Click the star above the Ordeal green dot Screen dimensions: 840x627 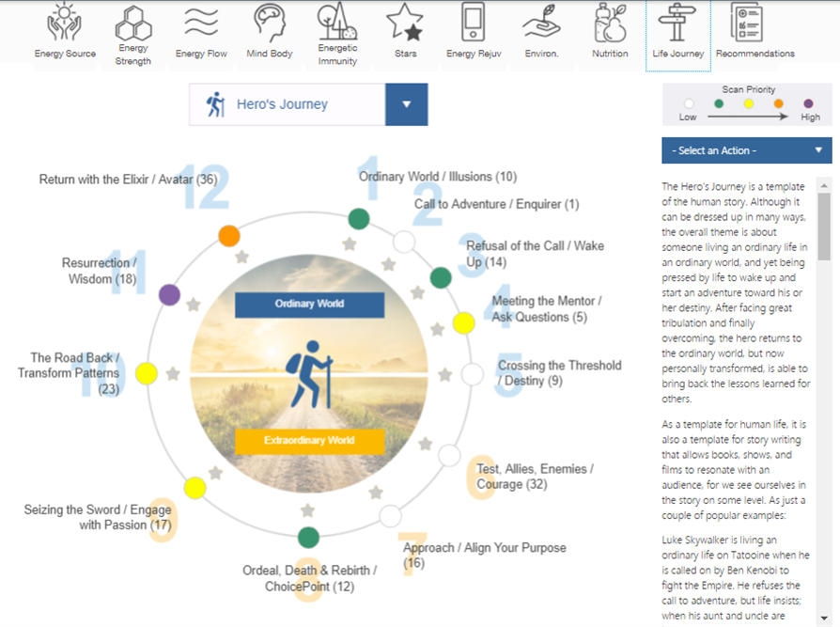click(307, 510)
